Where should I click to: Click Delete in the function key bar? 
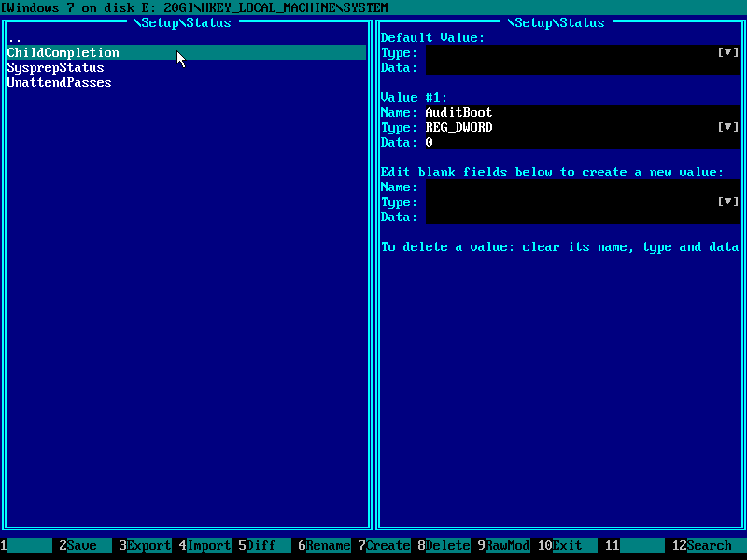[444, 545]
